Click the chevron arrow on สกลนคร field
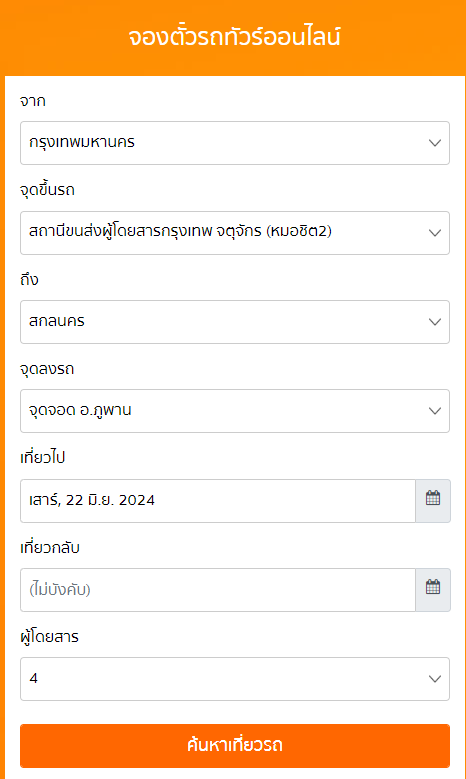The height and width of the screenshot is (779, 466). pos(435,322)
